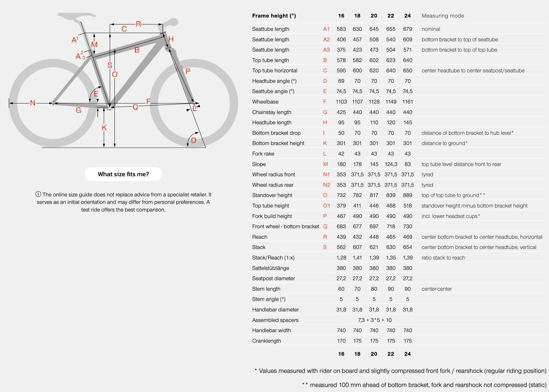Click the 'Wheelbase' row label in the table
This screenshot has width=549, height=392.
click(x=265, y=102)
